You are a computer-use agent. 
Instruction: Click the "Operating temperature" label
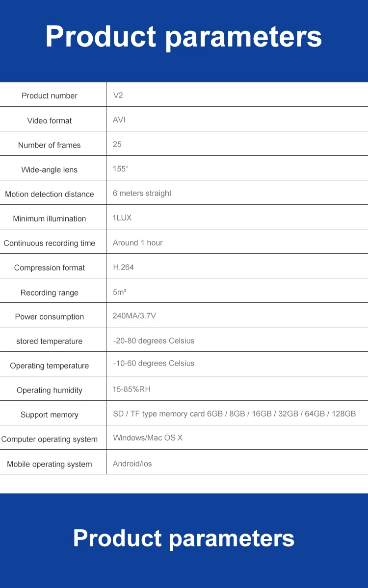(x=50, y=366)
